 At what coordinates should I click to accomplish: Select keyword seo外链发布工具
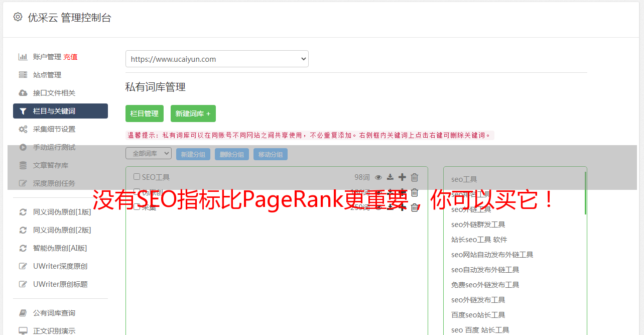point(478,300)
